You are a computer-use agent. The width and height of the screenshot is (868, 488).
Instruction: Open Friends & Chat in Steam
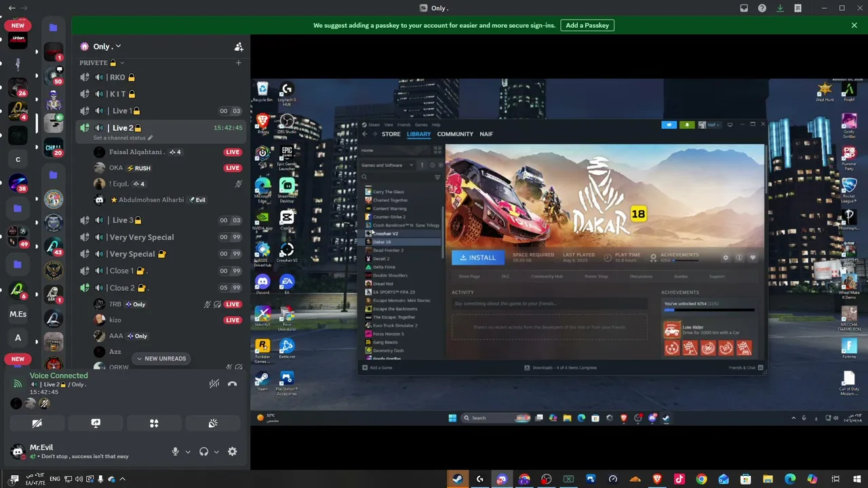click(745, 367)
